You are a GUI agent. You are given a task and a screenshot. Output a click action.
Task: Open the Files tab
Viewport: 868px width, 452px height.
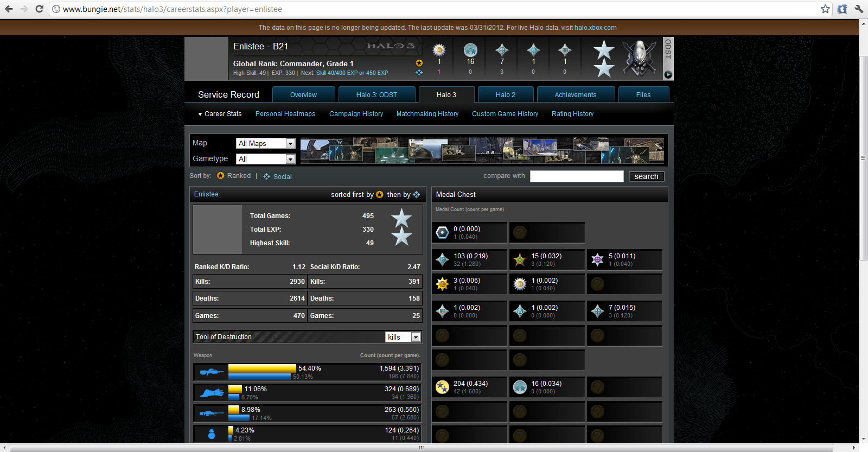click(x=643, y=94)
